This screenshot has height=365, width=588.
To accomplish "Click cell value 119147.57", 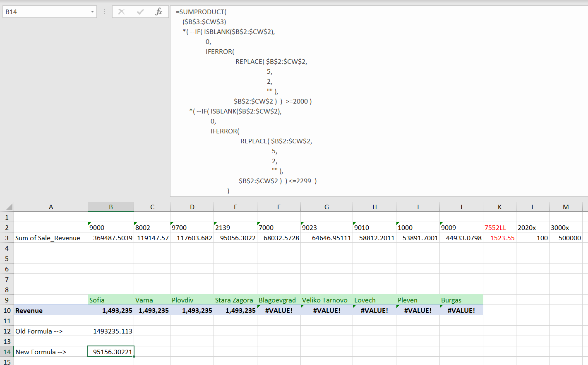I will (x=152, y=238).
